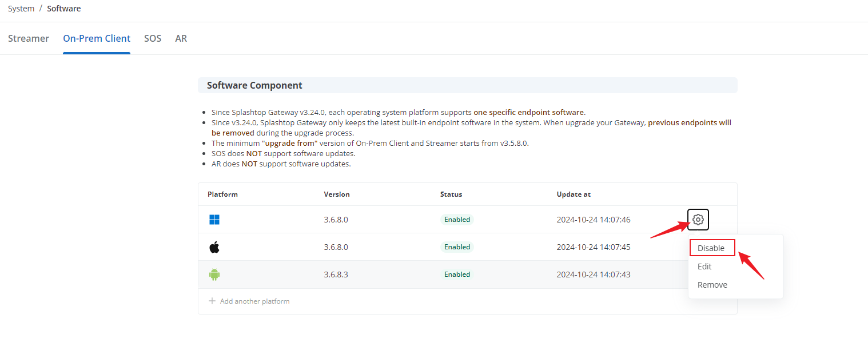Click the Software Component section heading
This screenshot has height=354, width=868.
point(254,85)
